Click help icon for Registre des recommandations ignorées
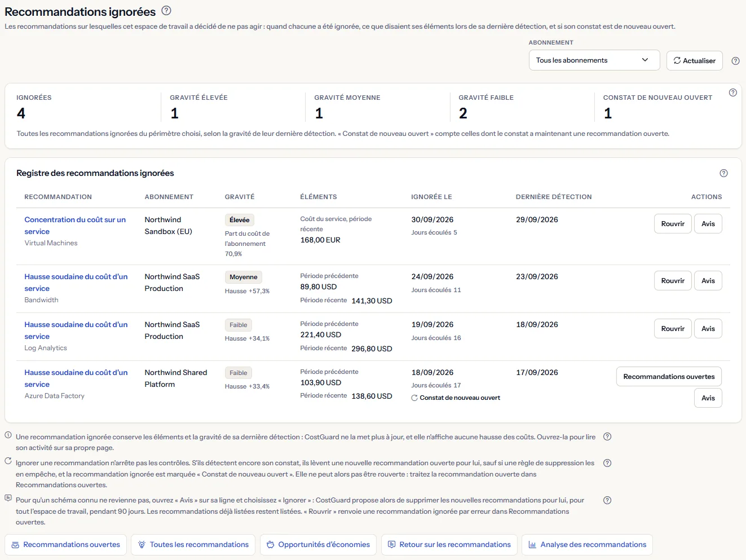Viewport: 746px width, 560px height. (724, 173)
